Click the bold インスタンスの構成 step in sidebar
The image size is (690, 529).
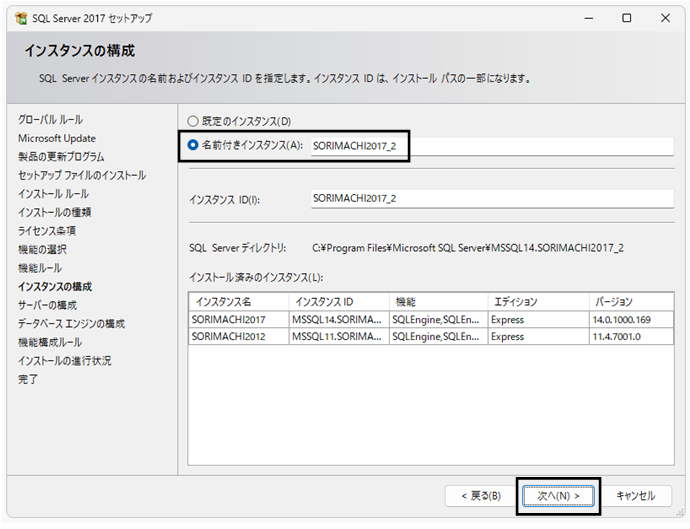(x=55, y=287)
